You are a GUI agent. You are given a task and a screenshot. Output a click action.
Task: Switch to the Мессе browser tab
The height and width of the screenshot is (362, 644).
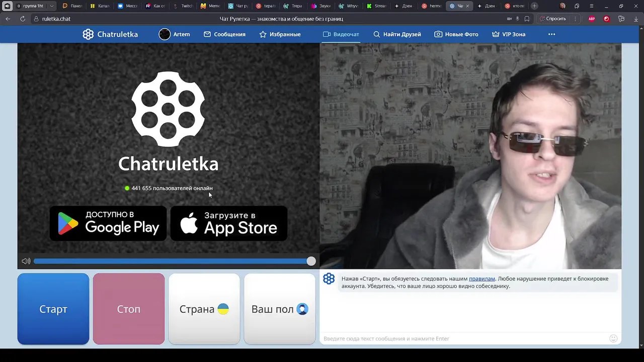[x=127, y=6]
